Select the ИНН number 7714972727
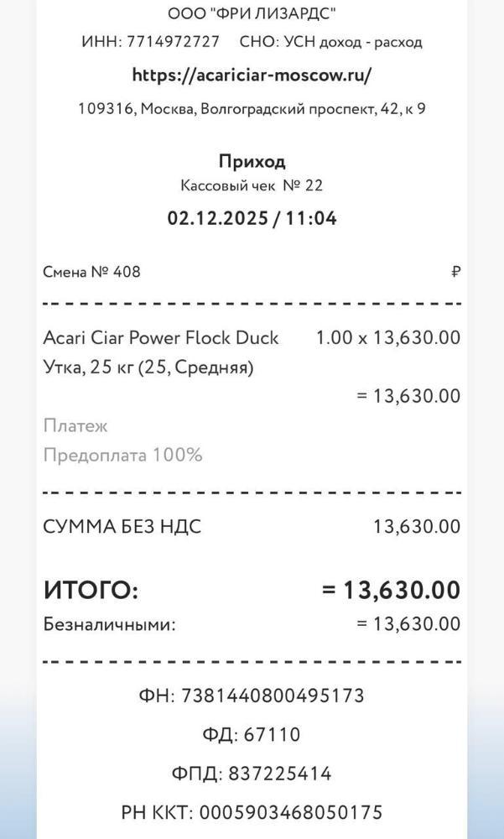The width and height of the screenshot is (504, 839). point(173,42)
